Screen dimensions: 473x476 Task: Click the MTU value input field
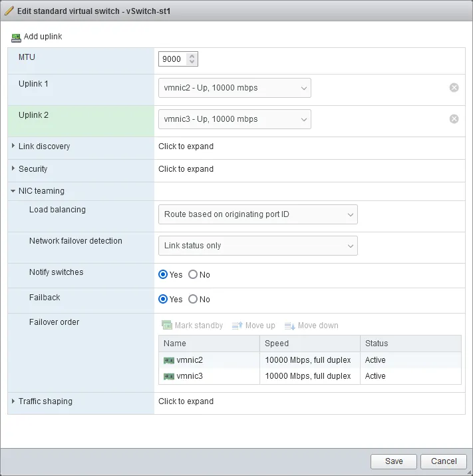click(x=173, y=59)
